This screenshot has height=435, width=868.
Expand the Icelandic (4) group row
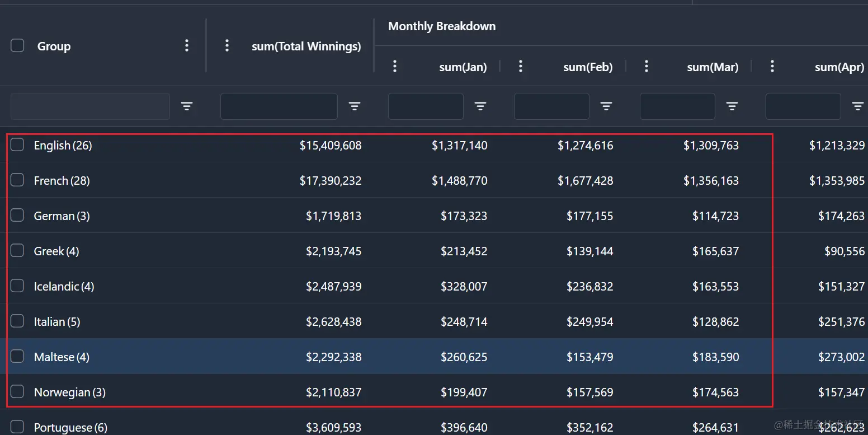pos(64,287)
